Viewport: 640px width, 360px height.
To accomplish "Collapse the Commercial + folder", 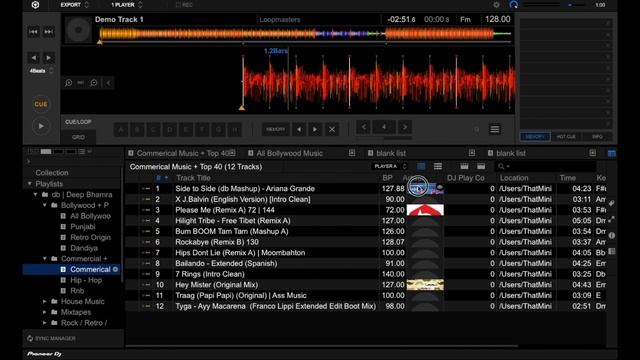I will coord(45,259).
